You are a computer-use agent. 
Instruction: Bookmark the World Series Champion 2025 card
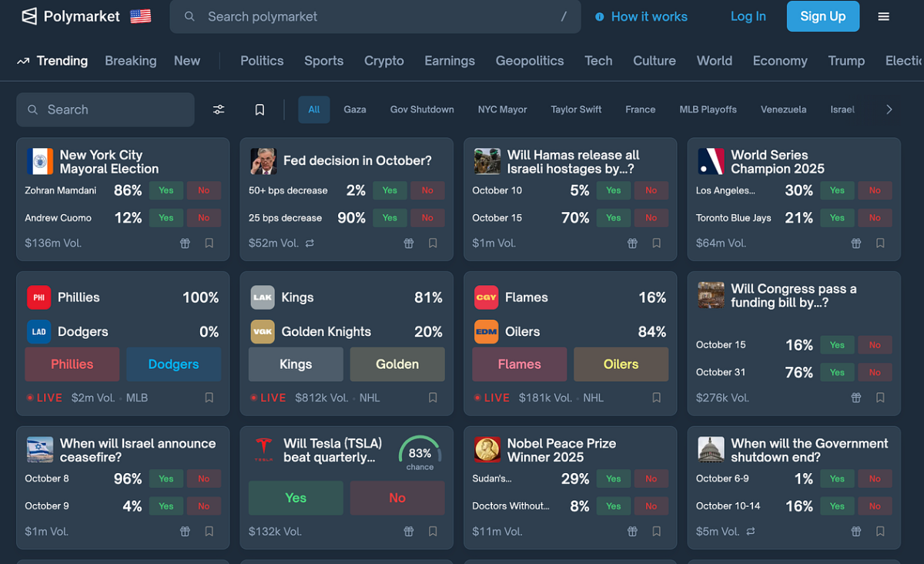pyautogui.click(x=880, y=243)
